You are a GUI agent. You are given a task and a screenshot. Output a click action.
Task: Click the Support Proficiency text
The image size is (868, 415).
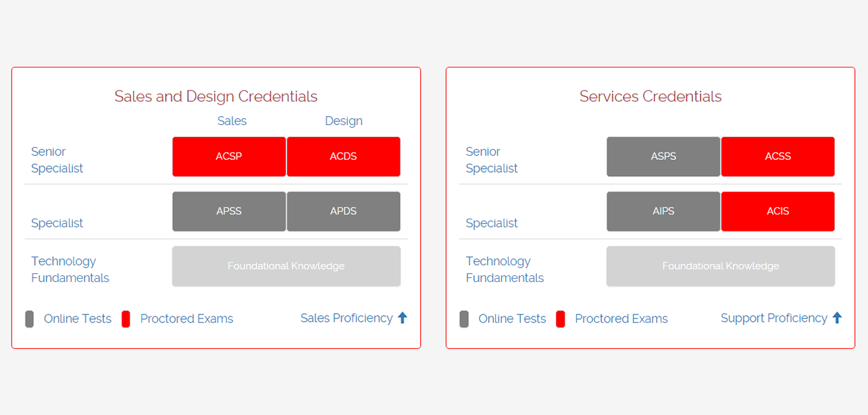774,318
